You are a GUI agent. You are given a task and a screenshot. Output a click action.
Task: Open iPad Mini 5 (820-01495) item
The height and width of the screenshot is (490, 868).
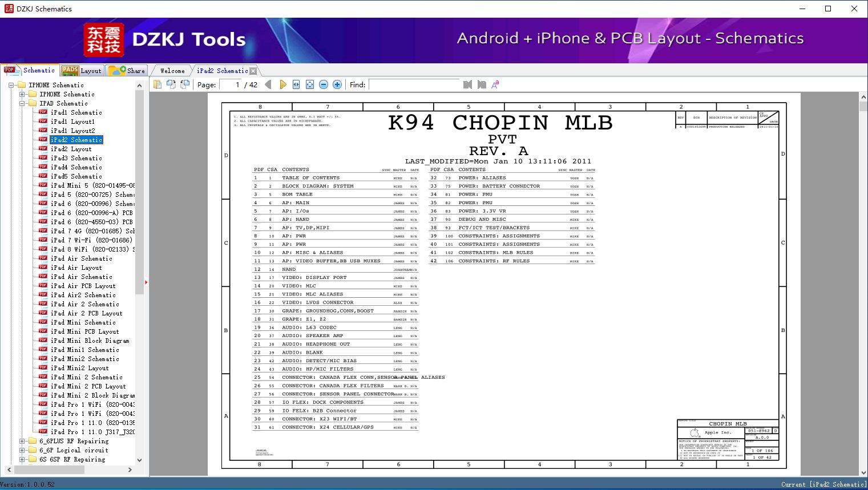(92, 185)
